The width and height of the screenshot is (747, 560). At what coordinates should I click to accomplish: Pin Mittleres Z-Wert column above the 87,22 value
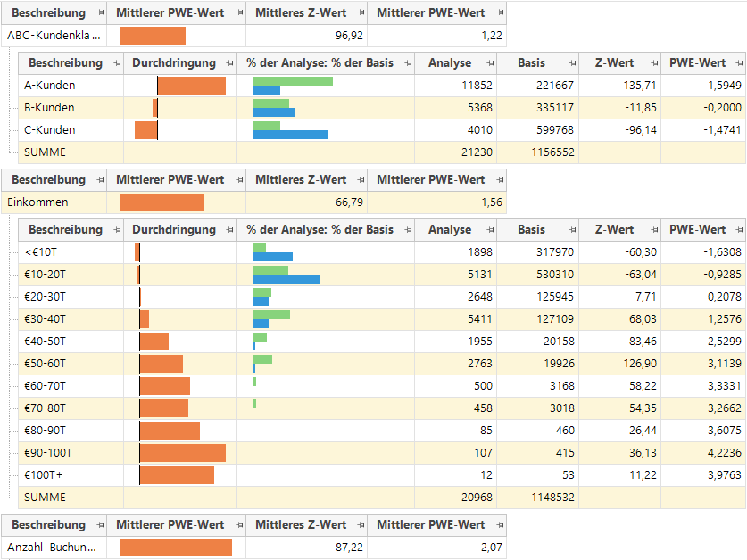click(x=361, y=524)
